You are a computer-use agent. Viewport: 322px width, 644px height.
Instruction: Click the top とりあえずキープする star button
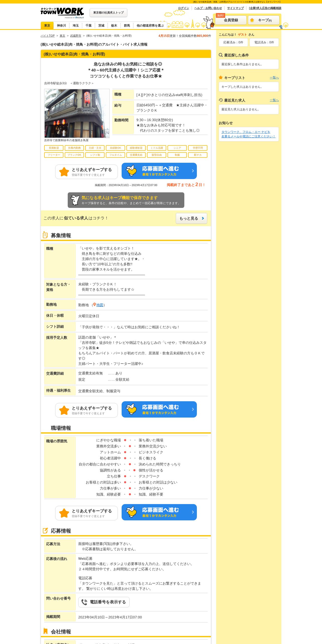coord(87,172)
